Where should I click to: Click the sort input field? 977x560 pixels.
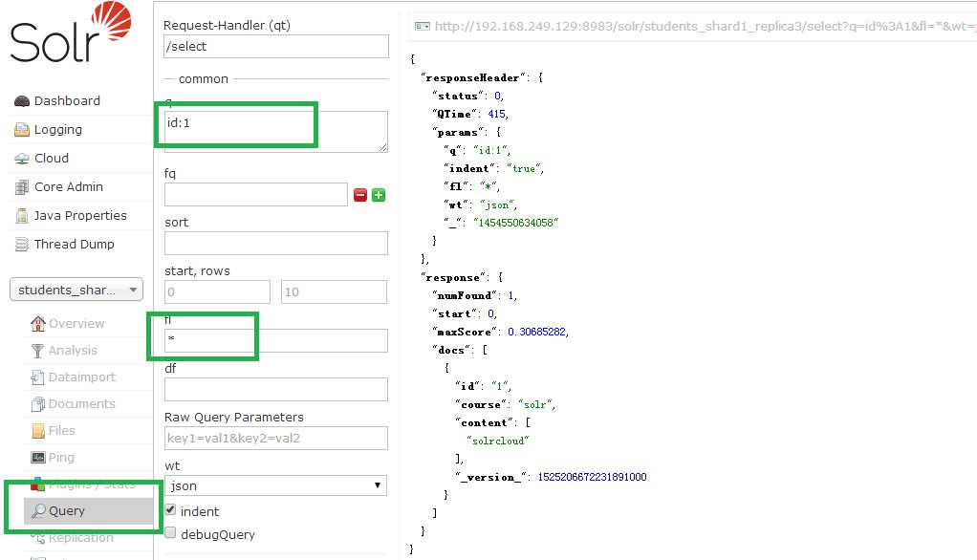[x=276, y=243]
